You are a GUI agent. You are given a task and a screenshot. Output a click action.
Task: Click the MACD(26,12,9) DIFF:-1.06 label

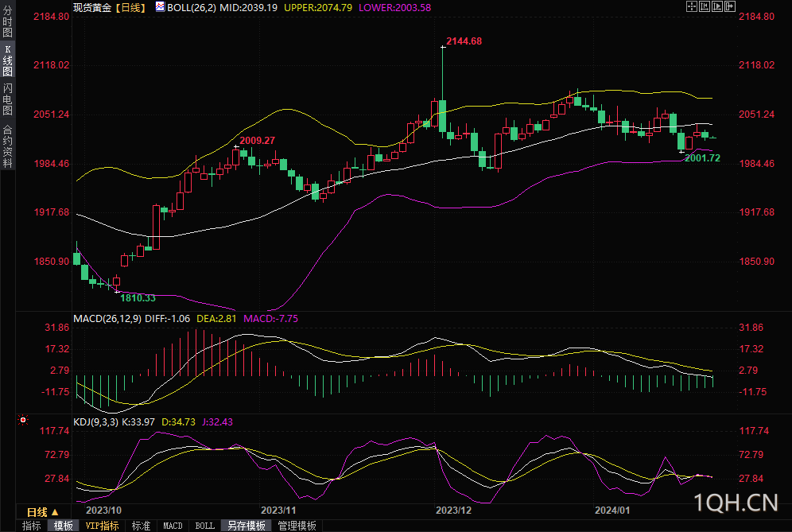(131, 318)
